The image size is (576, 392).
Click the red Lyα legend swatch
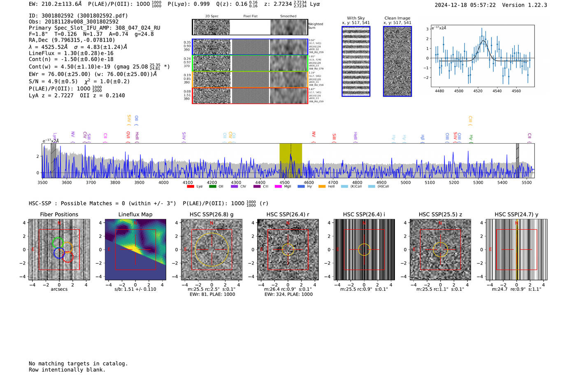(190, 187)
